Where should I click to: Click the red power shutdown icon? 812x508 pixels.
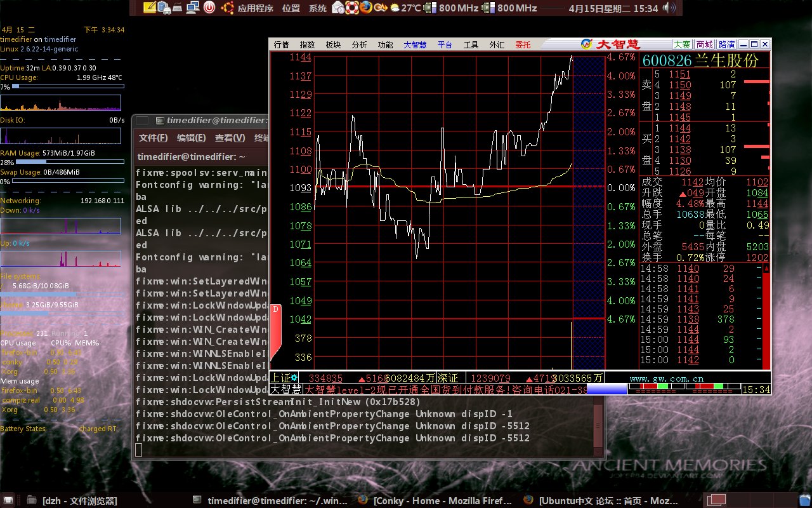pyautogui.click(x=209, y=8)
